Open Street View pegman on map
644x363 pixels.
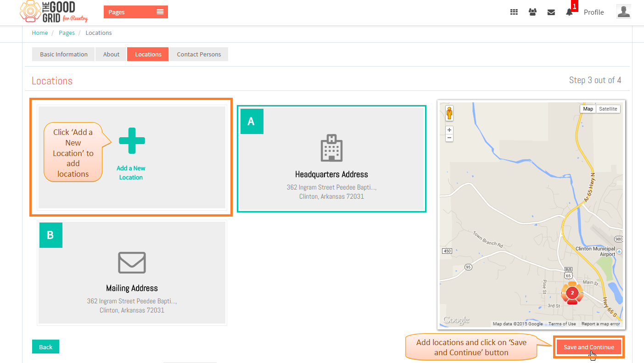coord(449,113)
